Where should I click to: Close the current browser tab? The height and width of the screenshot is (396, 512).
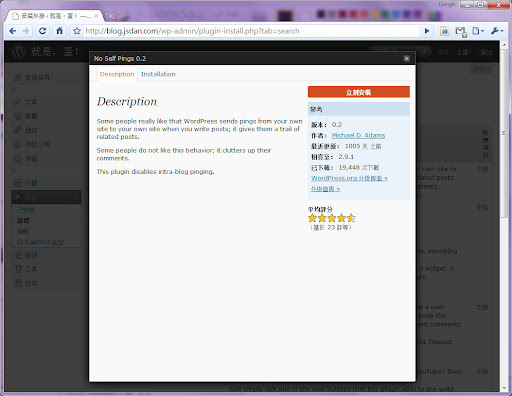point(96,16)
